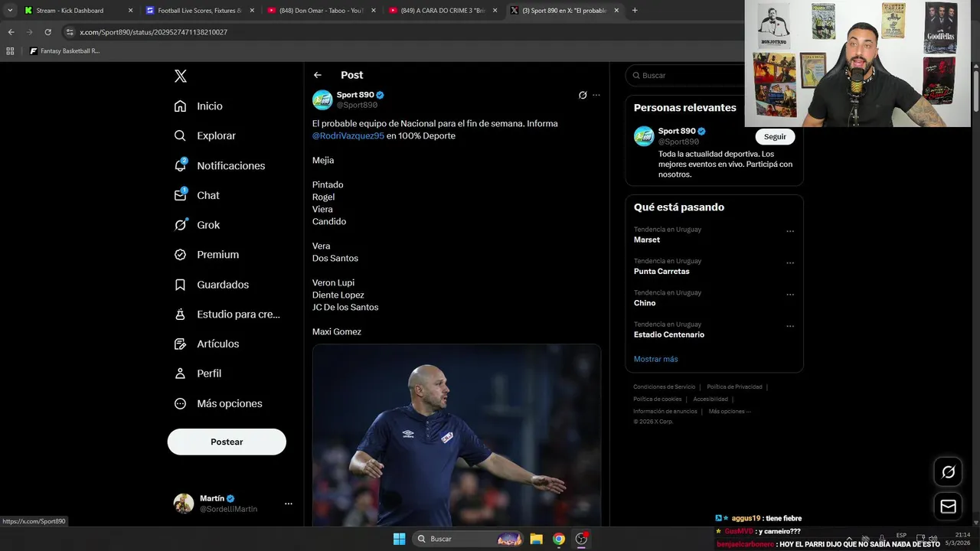
Task: Open Fantasy Basketball bookmark
Action: [x=64, y=51]
